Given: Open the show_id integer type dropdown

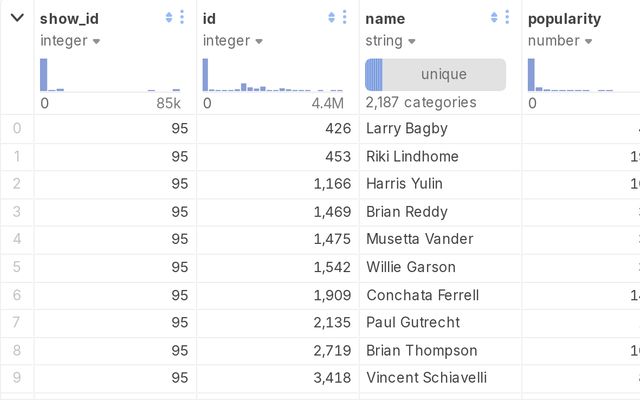Looking at the screenshot, I should [70, 41].
